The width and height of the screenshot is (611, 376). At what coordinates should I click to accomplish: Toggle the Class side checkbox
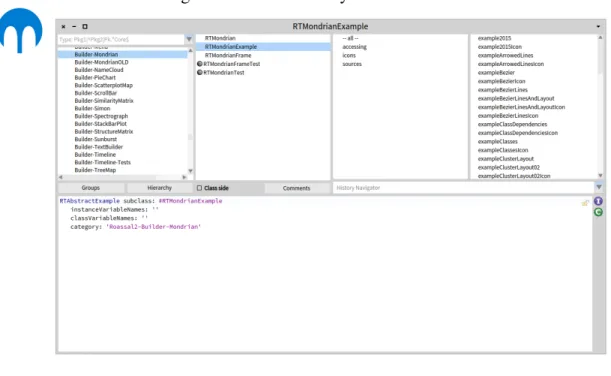(200, 188)
